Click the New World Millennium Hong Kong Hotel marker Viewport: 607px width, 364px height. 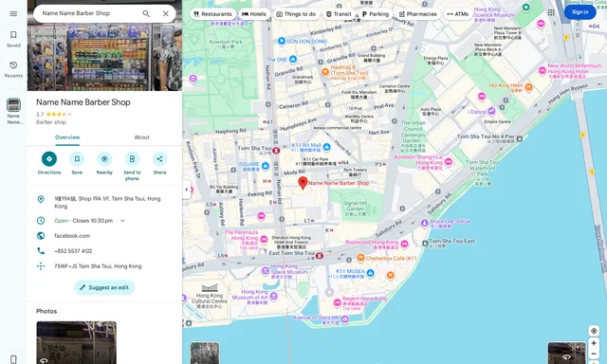point(543,71)
